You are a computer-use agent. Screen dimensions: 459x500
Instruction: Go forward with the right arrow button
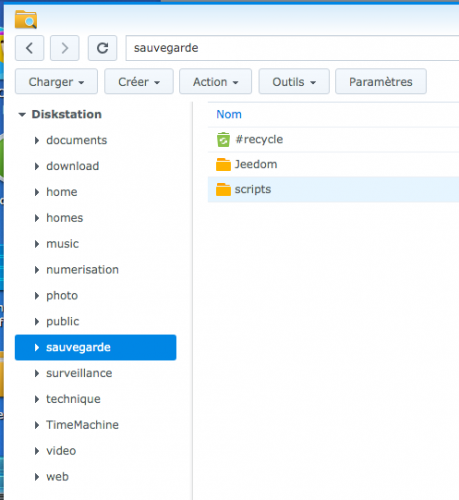click(65, 48)
